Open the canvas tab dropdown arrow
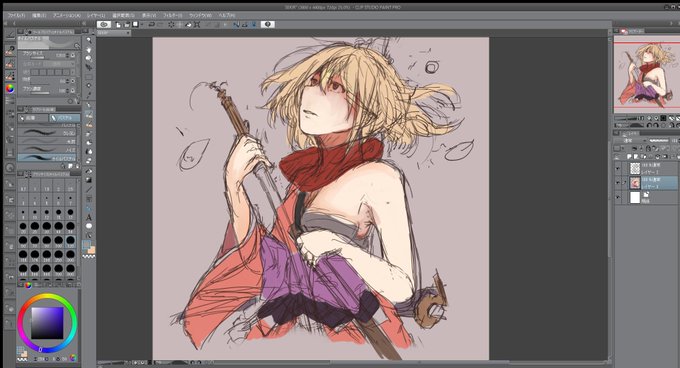Image resolution: width=680 pixels, height=368 pixels. click(x=128, y=33)
